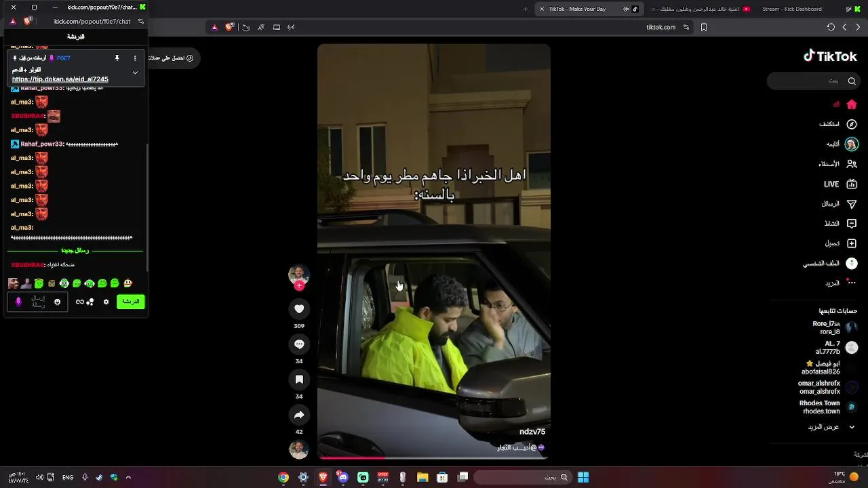Open the video comments bubble icon
This screenshot has width=868, height=488.
click(x=299, y=344)
